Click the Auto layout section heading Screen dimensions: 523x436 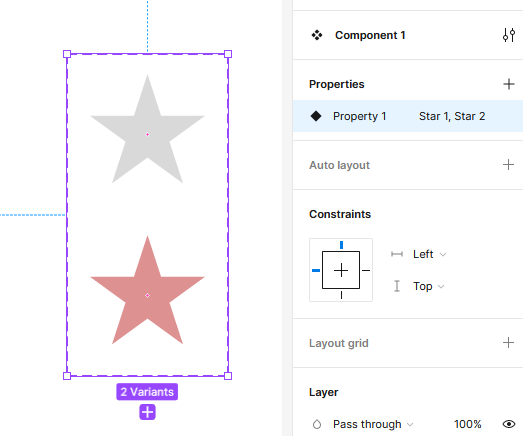click(x=339, y=165)
